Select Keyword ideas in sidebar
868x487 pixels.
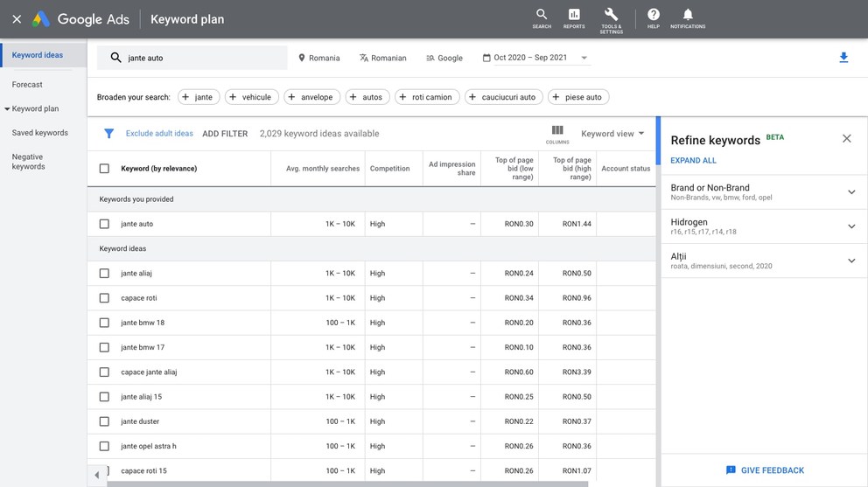coord(44,55)
